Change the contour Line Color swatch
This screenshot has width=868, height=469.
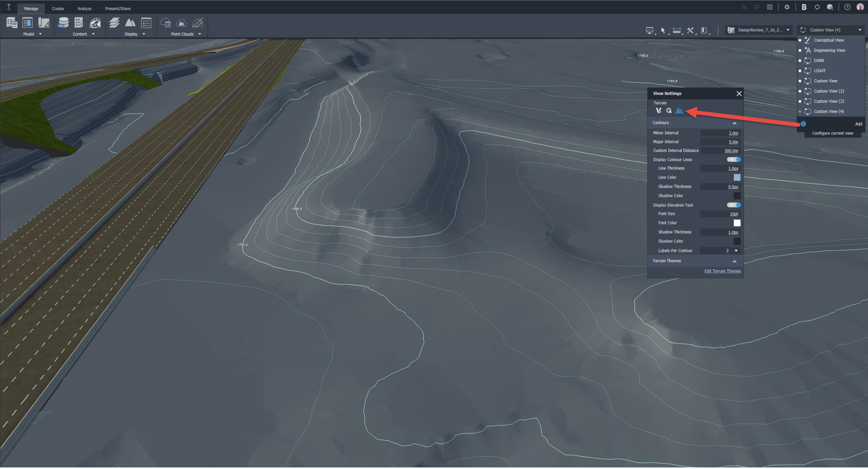click(x=737, y=178)
